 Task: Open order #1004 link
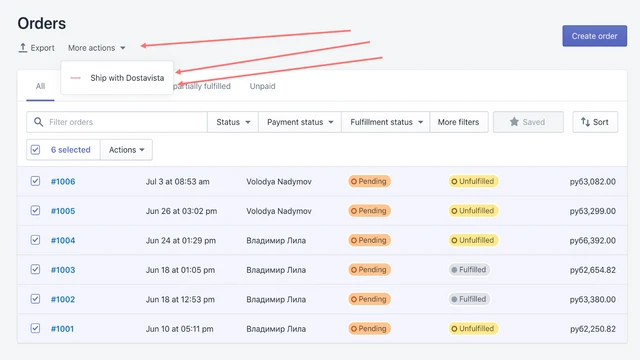tap(63, 240)
